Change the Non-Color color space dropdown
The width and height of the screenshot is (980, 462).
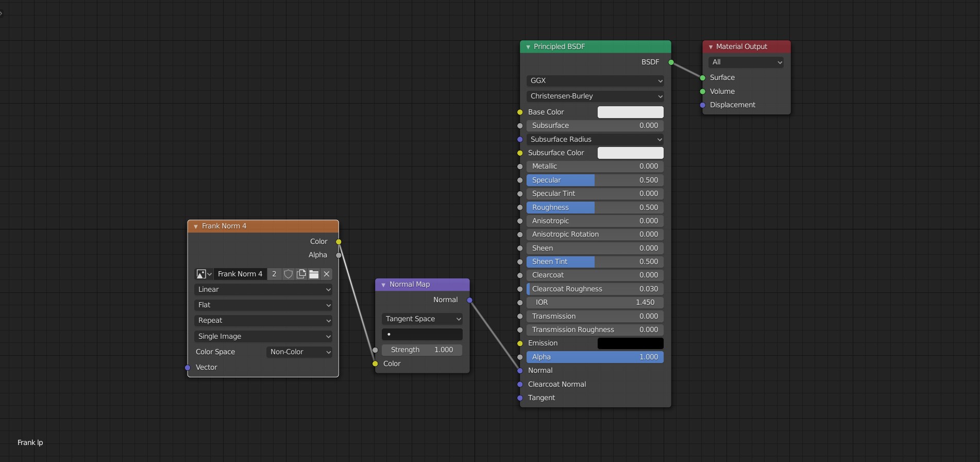(299, 352)
